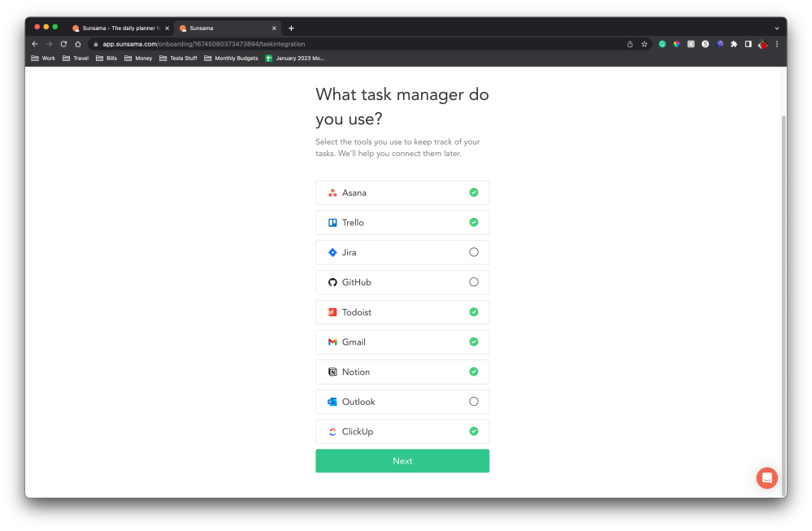Deselect the Gmail checkmark
This screenshot has height=531, width=812.
(474, 342)
